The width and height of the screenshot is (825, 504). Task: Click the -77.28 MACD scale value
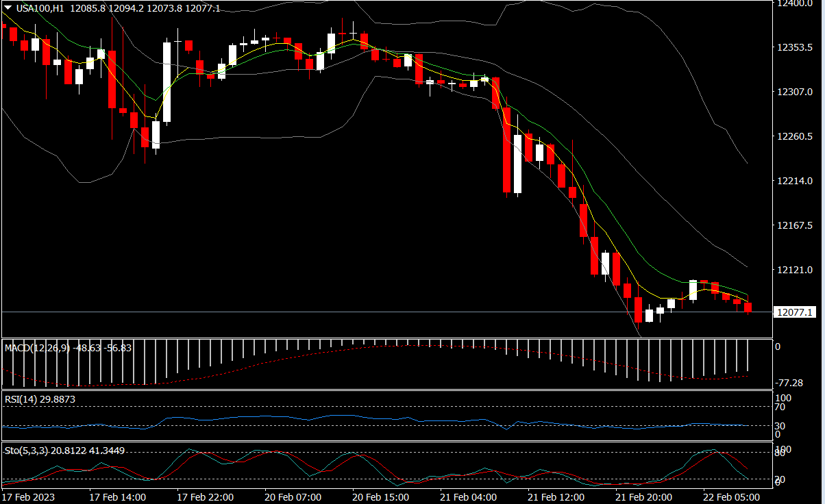(x=788, y=382)
